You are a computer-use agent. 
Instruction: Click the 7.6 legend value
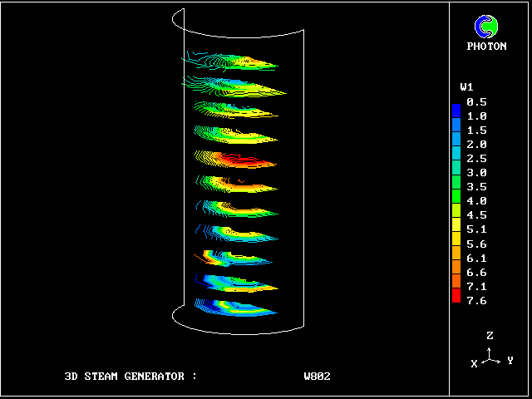click(476, 300)
